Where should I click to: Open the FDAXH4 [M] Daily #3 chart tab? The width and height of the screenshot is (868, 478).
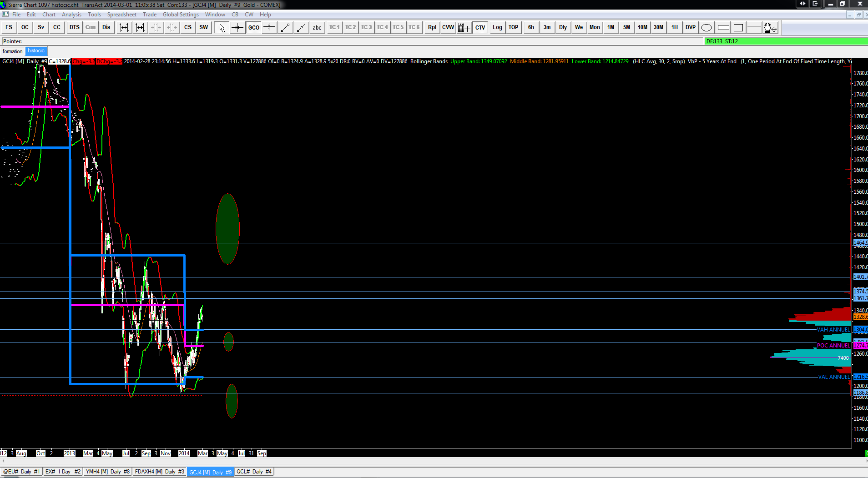tap(159, 472)
